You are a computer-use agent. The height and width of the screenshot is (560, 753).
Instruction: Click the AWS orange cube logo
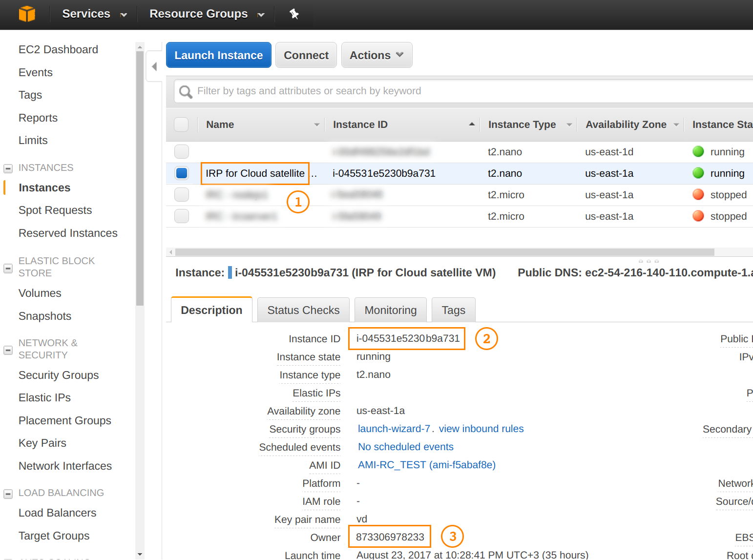pos(27,14)
